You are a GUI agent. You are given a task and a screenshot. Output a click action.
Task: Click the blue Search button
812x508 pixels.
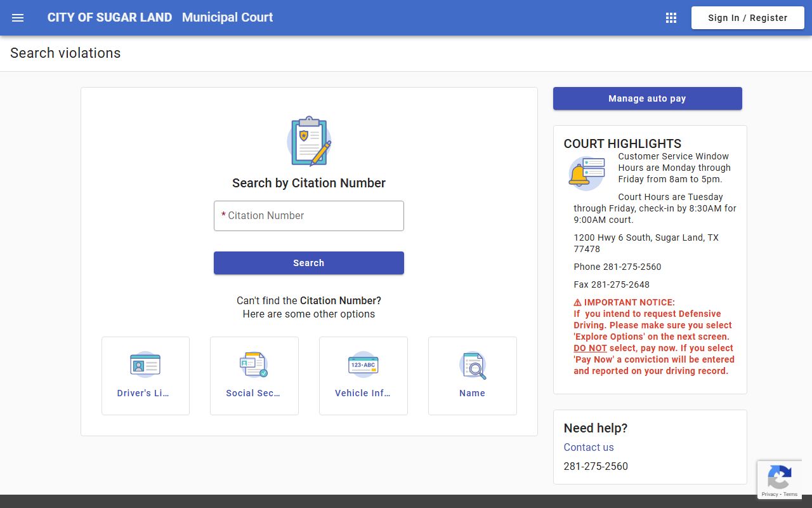pos(309,263)
